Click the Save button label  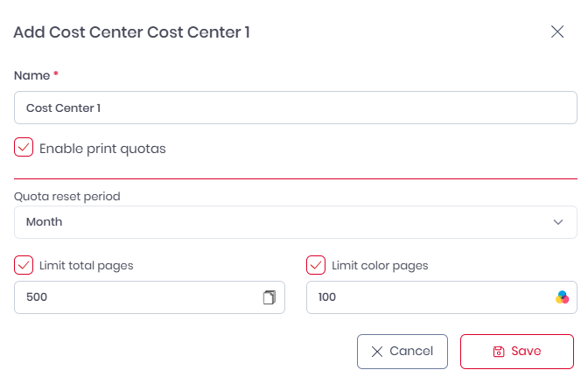pos(526,351)
